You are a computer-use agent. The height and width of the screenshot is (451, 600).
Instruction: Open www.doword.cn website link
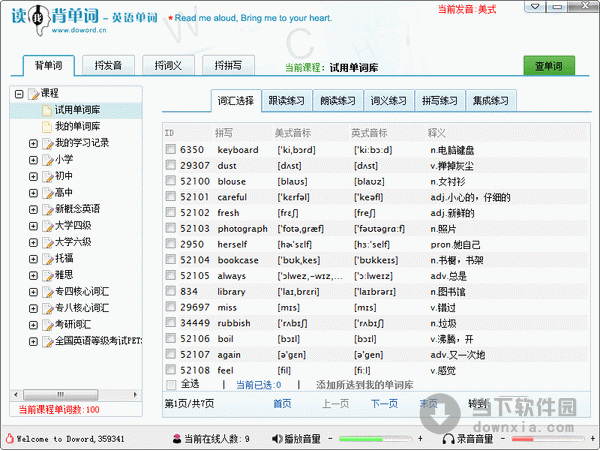point(79,30)
